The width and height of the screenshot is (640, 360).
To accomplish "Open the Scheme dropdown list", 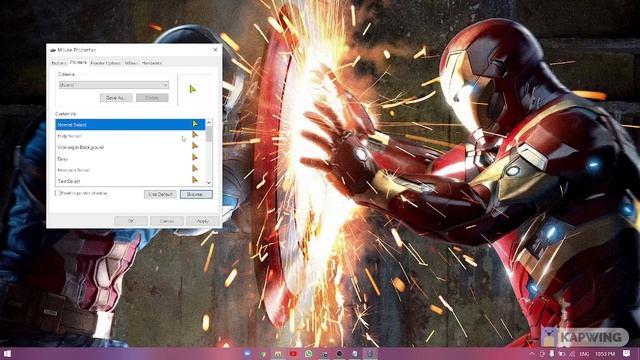I will click(x=113, y=85).
